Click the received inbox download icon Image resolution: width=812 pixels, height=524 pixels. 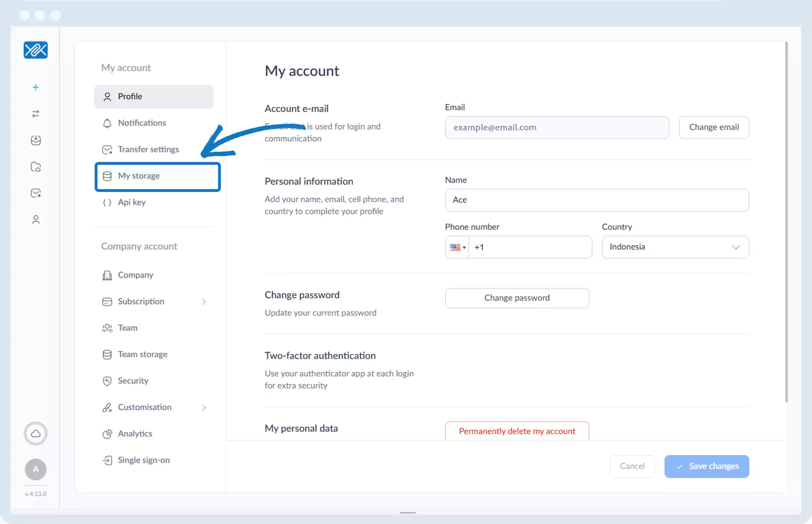[x=36, y=140]
